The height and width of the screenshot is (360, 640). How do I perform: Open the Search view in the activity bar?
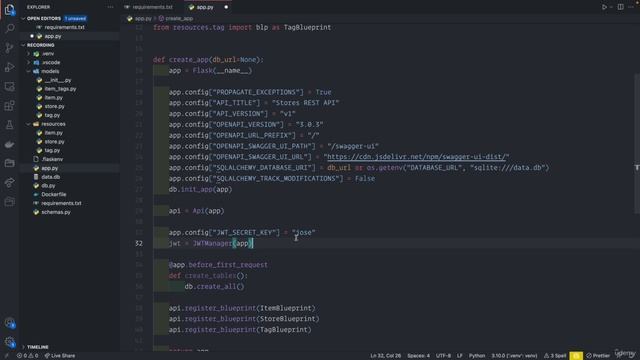pyautogui.click(x=9, y=28)
